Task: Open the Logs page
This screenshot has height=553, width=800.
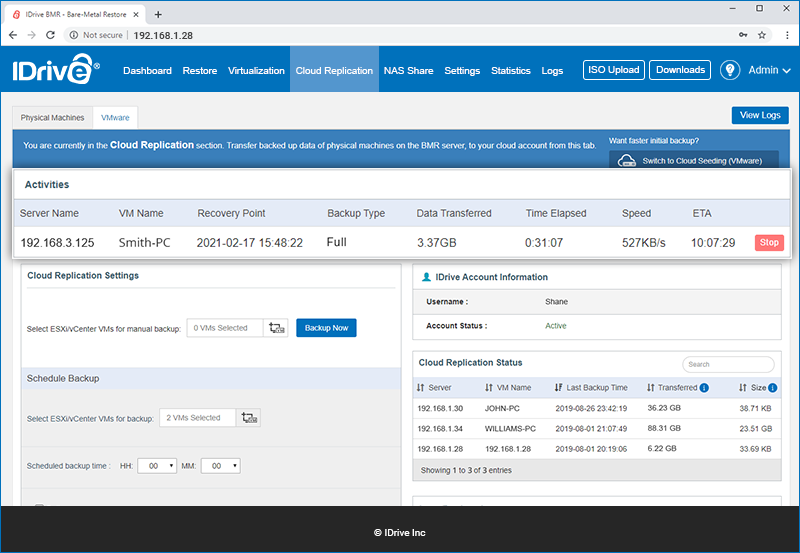Action: 552,70
